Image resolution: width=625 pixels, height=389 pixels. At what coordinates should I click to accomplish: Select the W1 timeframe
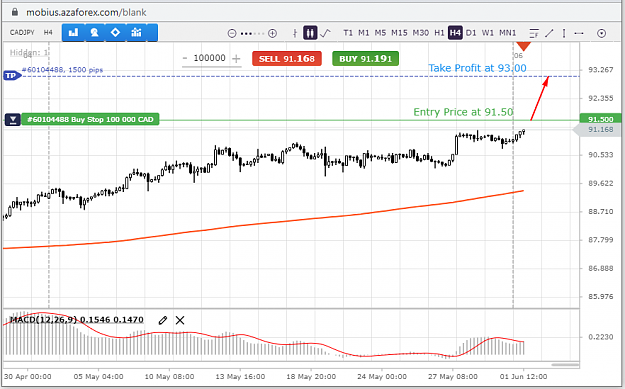click(488, 33)
